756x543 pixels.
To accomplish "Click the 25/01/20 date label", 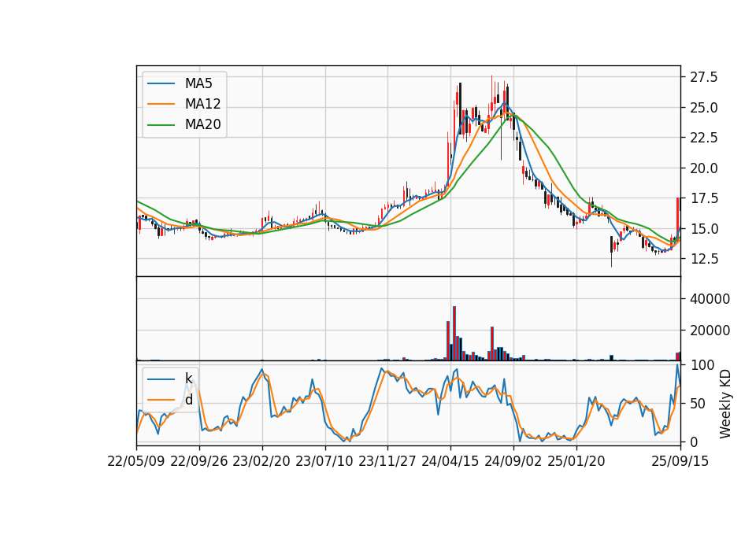I will (x=576, y=461).
